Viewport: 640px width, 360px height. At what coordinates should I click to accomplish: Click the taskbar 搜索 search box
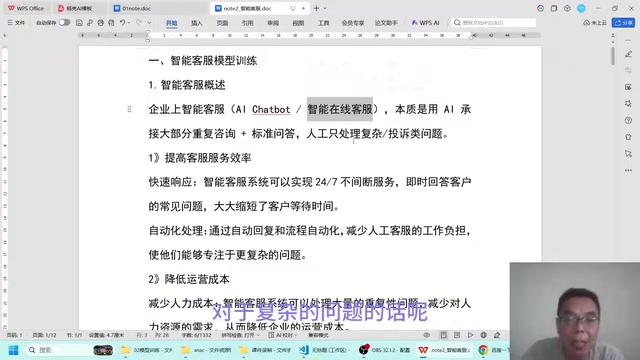click(69, 350)
